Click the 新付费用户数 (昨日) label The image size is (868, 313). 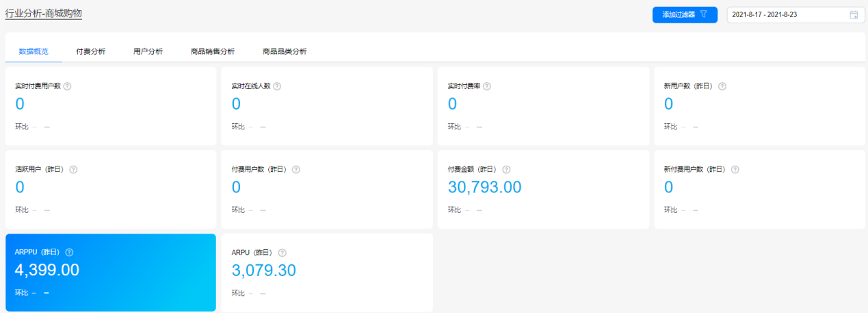[696, 169]
